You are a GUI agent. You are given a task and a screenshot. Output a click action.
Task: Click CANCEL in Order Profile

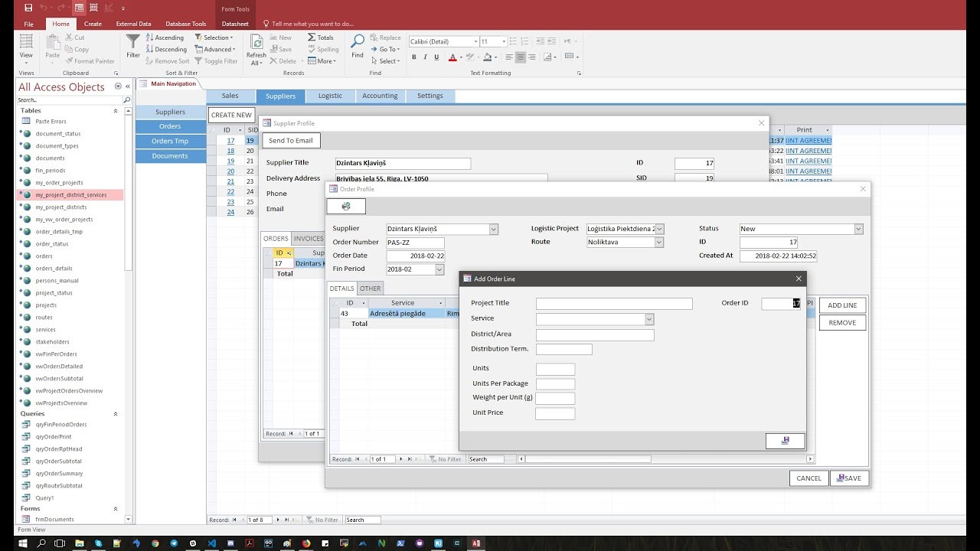point(808,478)
